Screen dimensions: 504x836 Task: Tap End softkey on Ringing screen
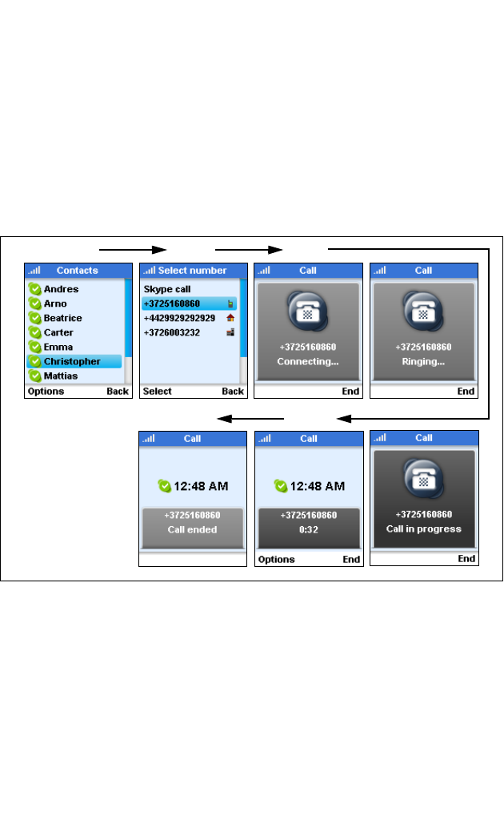pos(466,392)
